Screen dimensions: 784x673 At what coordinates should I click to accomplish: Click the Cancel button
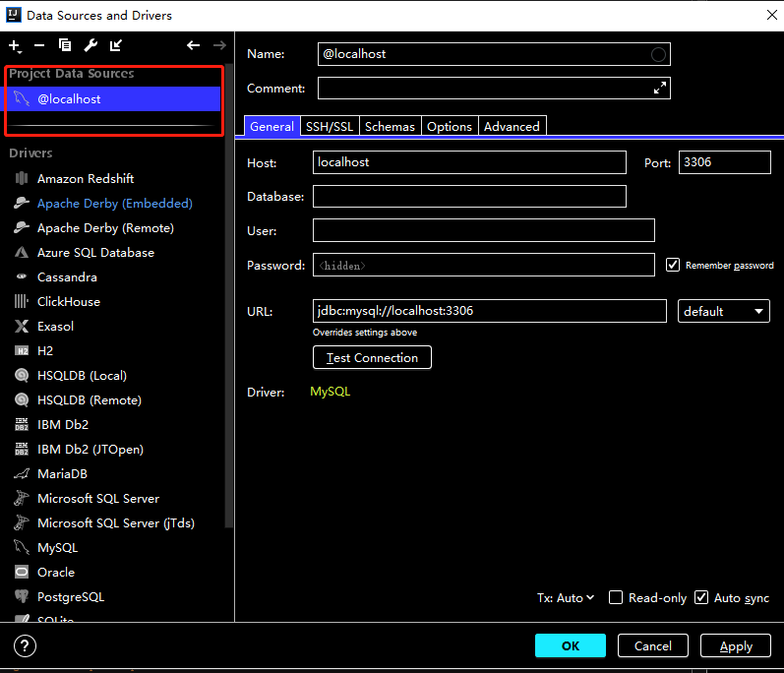[652, 645]
